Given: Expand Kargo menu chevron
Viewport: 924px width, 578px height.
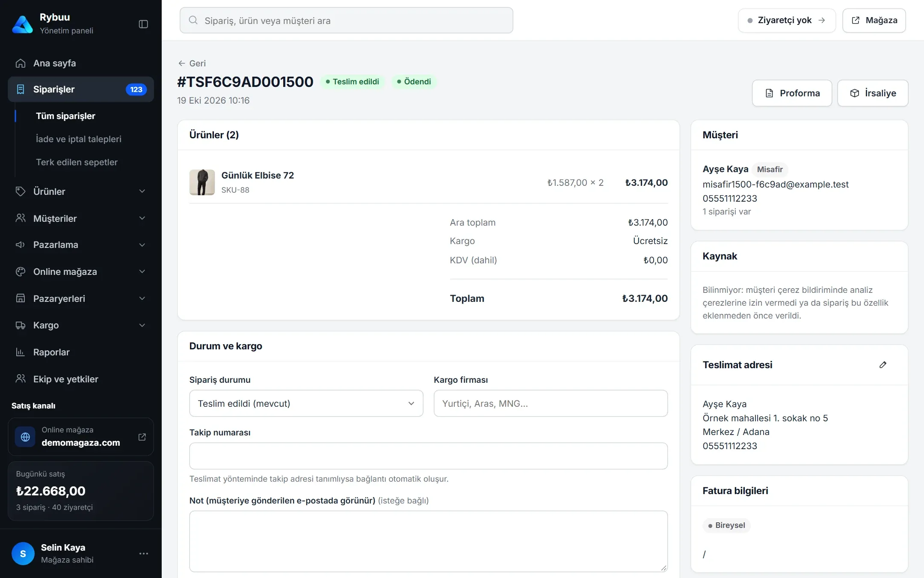Looking at the screenshot, I should 142,325.
